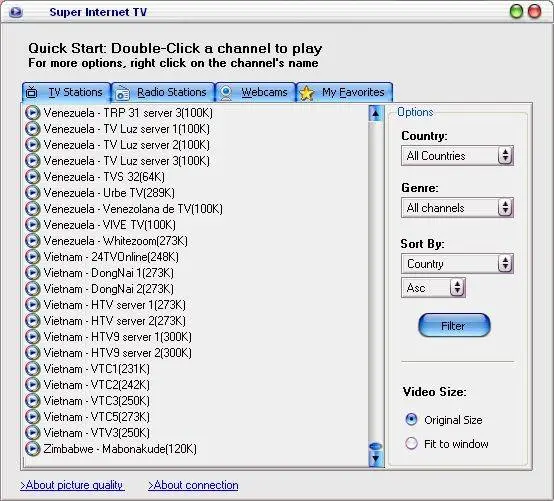
Task: Click play icon beside Venezuela - TV Luz server 1
Action: click(x=33, y=129)
